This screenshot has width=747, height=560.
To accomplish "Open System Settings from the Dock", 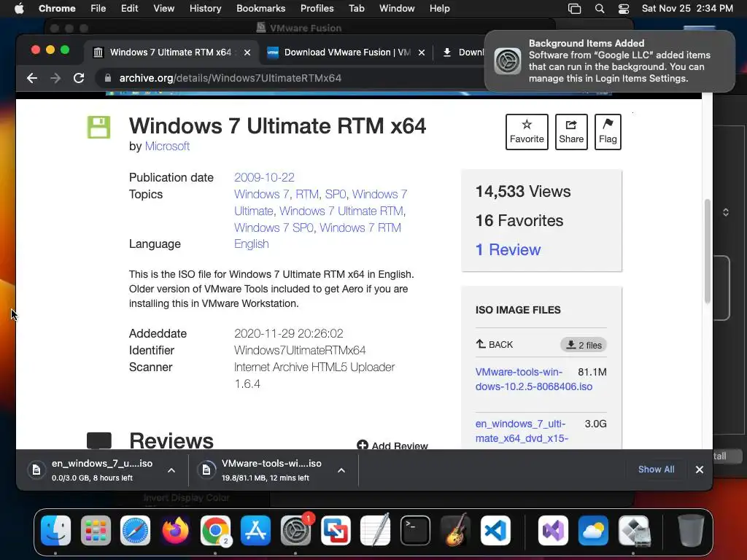I will [x=295, y=531].
